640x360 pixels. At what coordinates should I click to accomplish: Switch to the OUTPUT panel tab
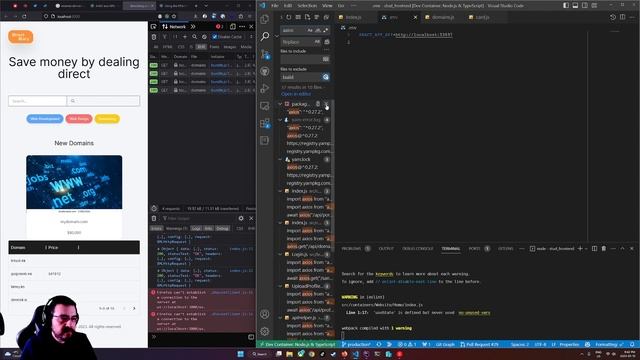click(x=386, y=248)
